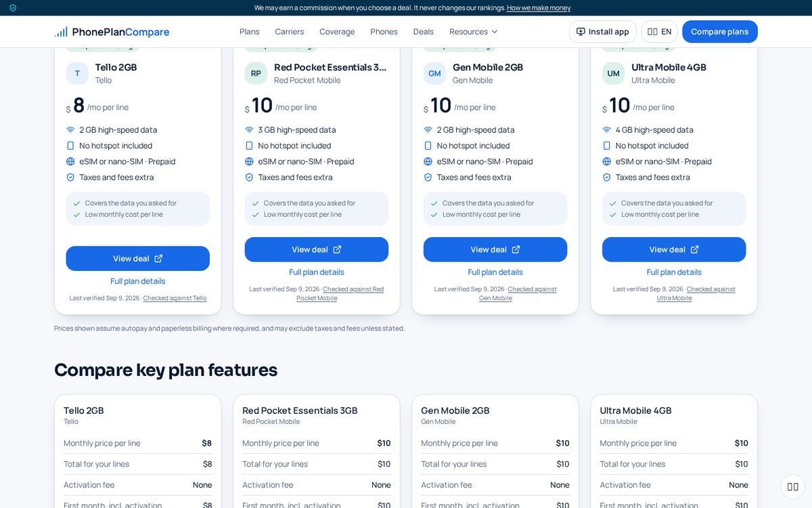The image size is (812, 508).
Task: Click the hotspot phone icon on Gen Mobile card
Action: [x=428, y=146]
